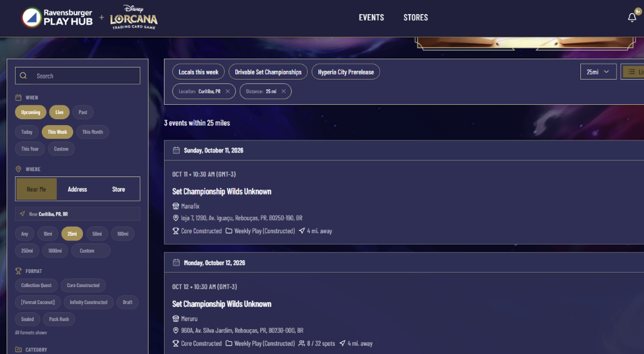Click the search magnifier icon
Image resolution: width=644 pixels, height=354 pixels.
pyautogui.click(x=23, y=75)
